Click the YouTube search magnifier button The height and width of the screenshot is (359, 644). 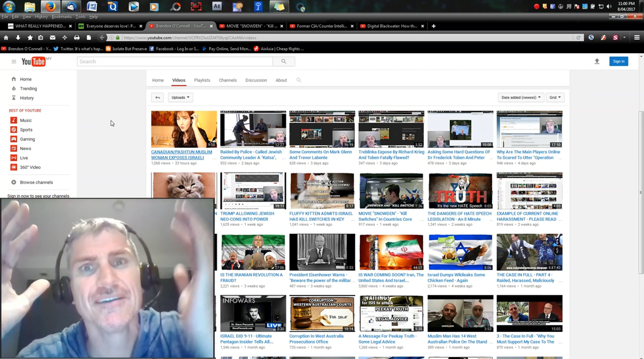pos(284,61)
